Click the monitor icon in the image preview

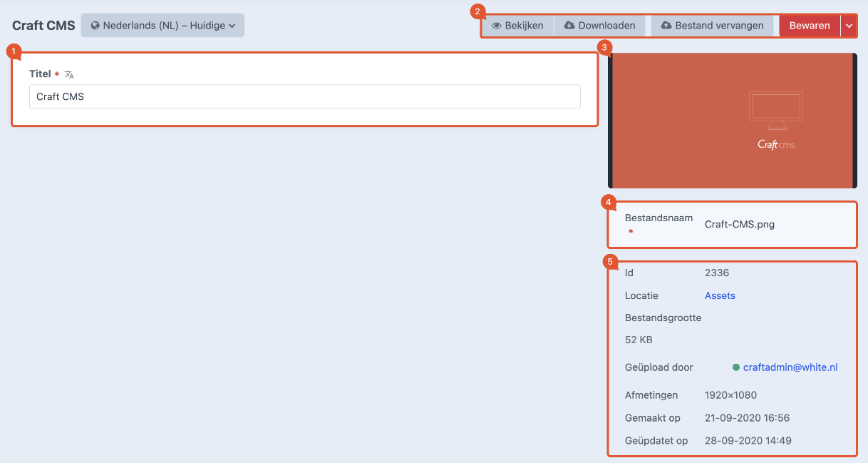point(775,110)
